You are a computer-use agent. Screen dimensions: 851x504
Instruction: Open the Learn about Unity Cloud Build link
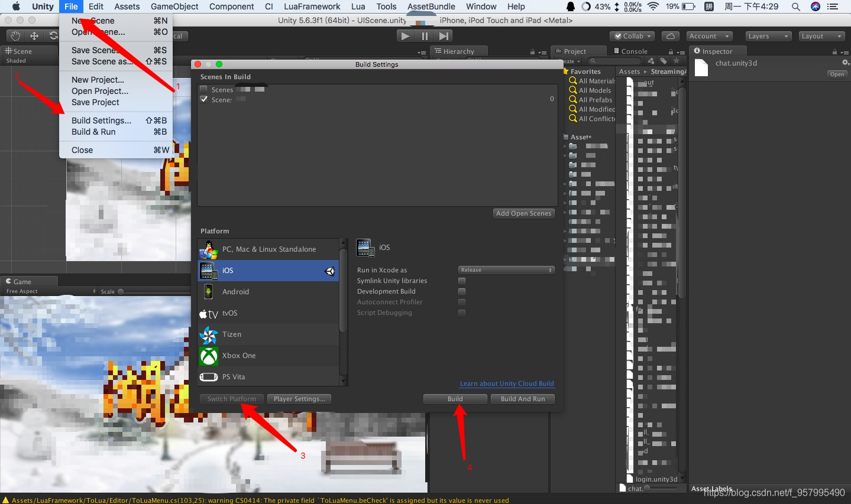[x=506, y=383]
